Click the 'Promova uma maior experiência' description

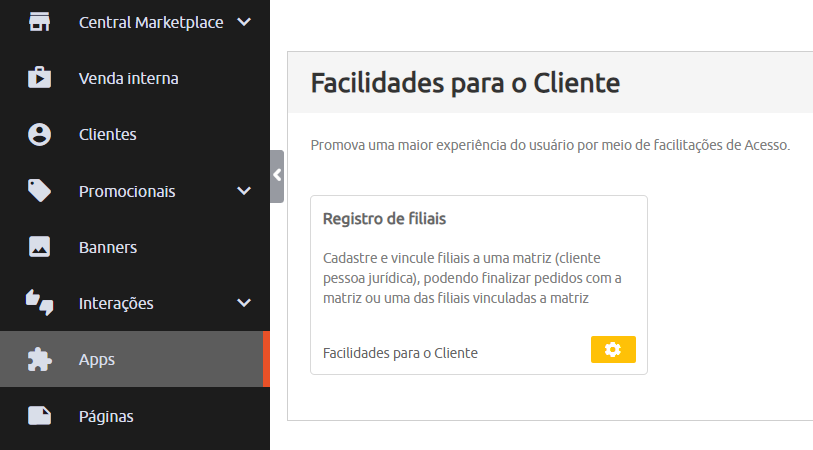tap(550, 145)
